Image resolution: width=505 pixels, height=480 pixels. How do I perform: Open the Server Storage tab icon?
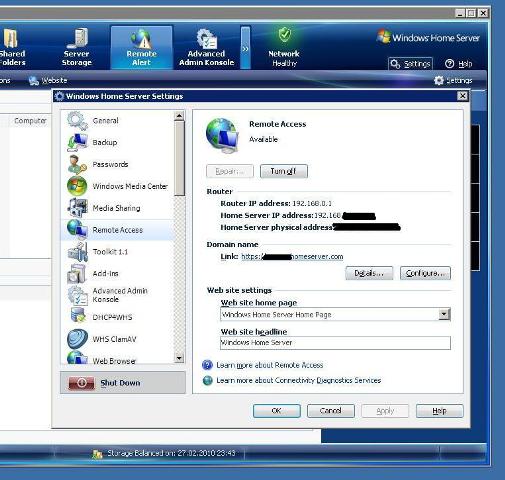coord(78,38)
